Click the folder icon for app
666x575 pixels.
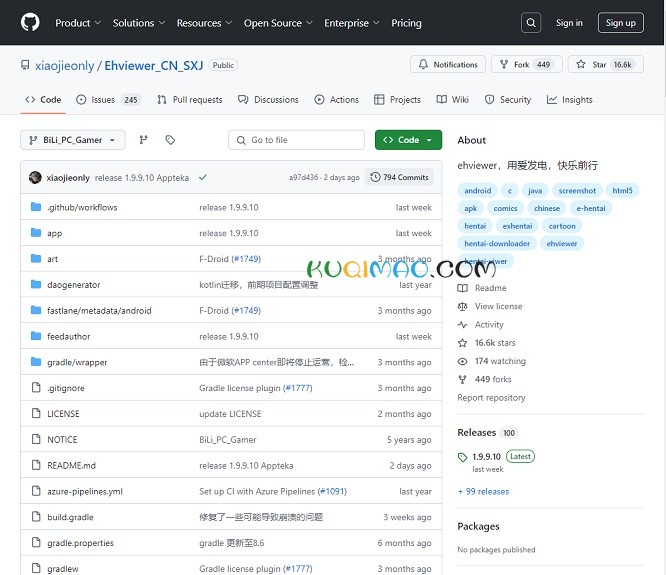36,233
